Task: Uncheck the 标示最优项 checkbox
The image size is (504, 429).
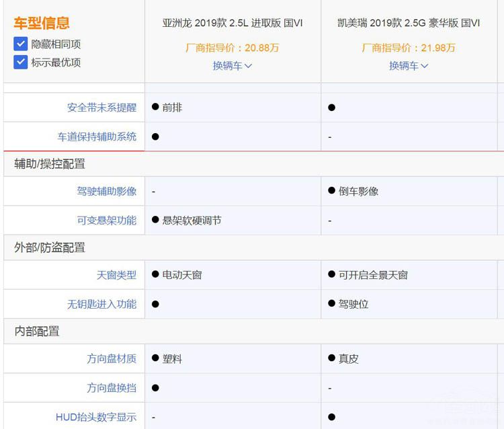Action: tap(21, 63)
